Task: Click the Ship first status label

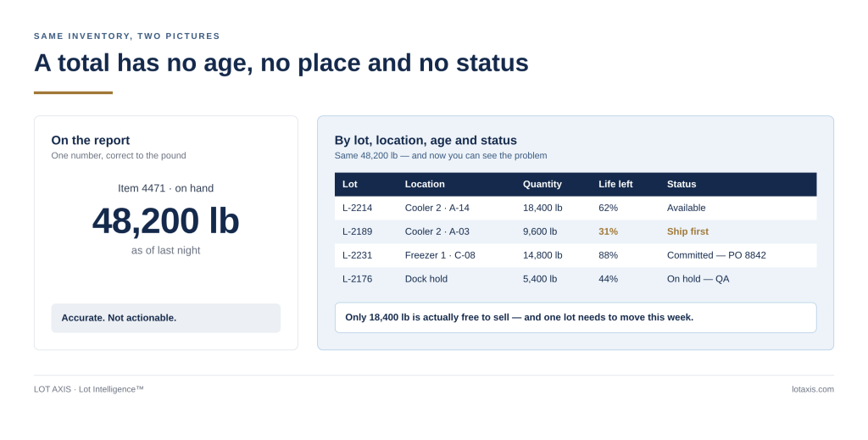Action: pyautogui.click(x=687, y=232)
